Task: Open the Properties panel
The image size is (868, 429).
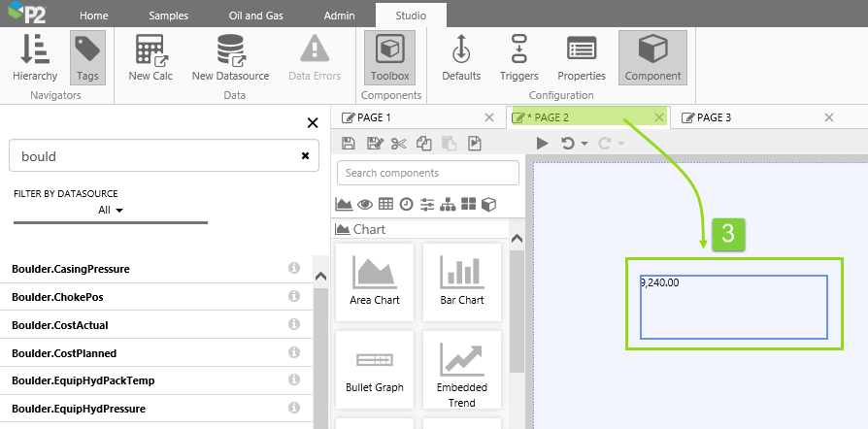Action: (582, 57)
